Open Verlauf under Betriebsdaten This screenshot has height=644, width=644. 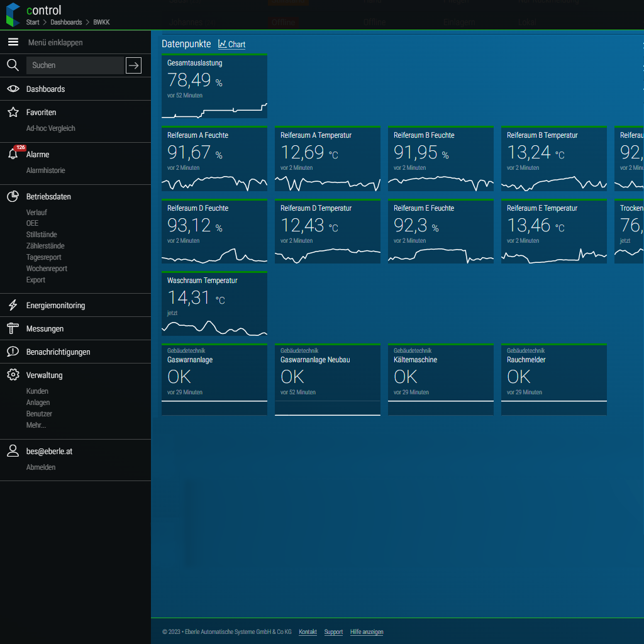tap(36, 213)
